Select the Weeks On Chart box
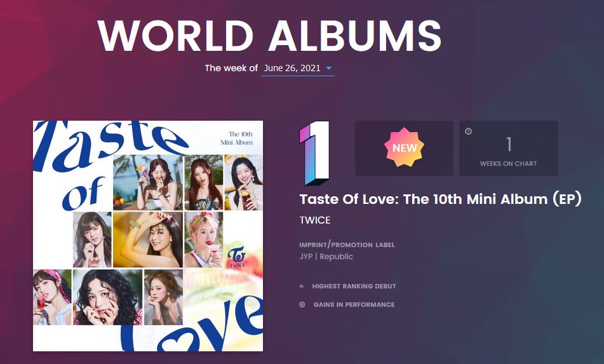The image size is (604, 364). pyautogui.click(x=509, y=148)
